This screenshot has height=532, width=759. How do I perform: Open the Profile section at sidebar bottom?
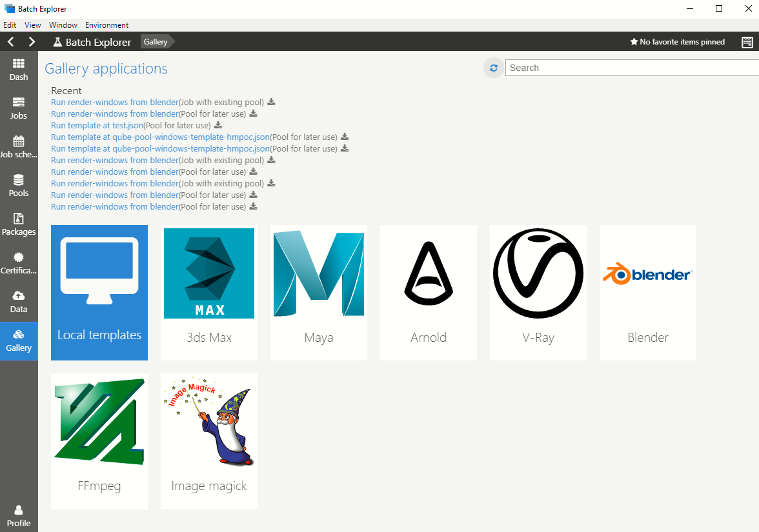[x=18, y=516]
